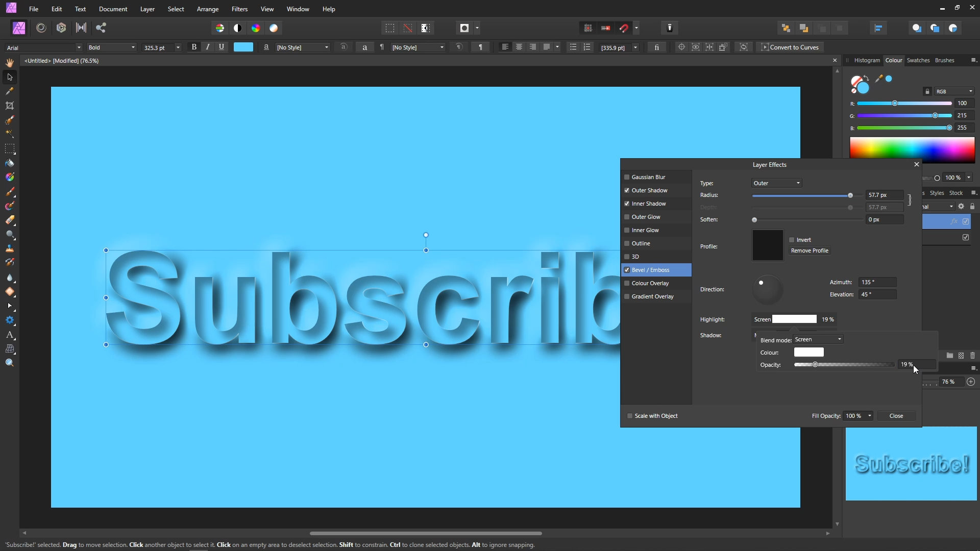Select the Flood Fill tool
This screenshot has height=551, width=980.
pos(10,163)
